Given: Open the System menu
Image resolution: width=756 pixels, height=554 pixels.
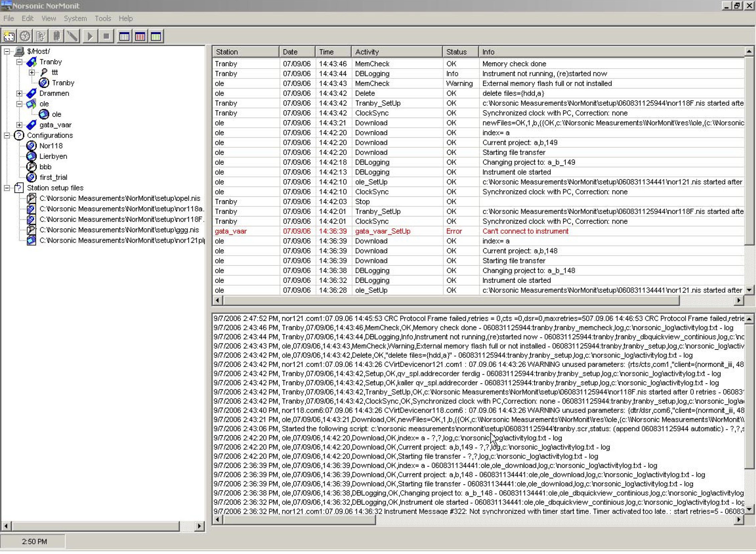Looking at the screenshot, I should point(75,18).
